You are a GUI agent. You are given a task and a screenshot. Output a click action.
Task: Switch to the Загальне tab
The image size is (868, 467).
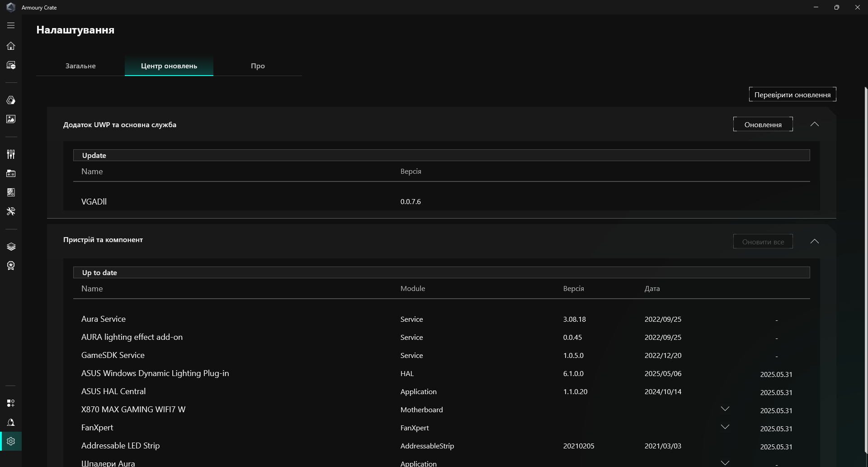tap(80, 66)
